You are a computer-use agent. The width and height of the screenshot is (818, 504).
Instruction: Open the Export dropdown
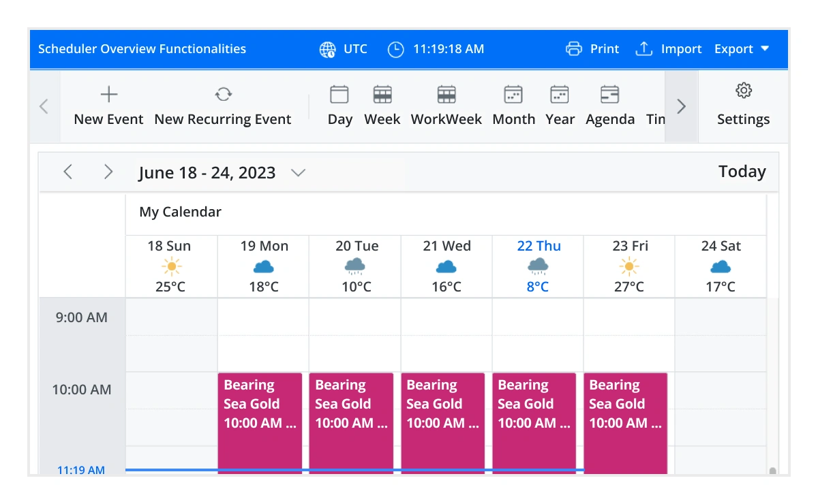click(740, 48)
